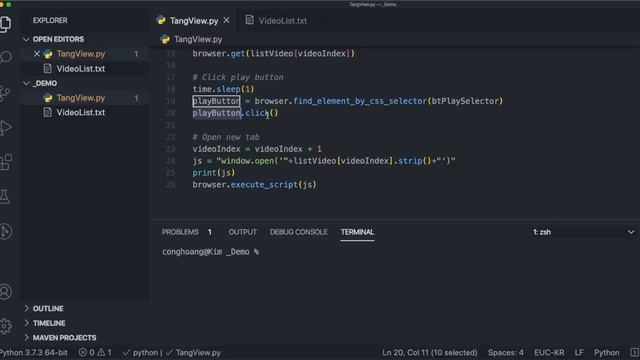
Task: Open the OUTPUT panel tab
Action: [x=242, y=232]
